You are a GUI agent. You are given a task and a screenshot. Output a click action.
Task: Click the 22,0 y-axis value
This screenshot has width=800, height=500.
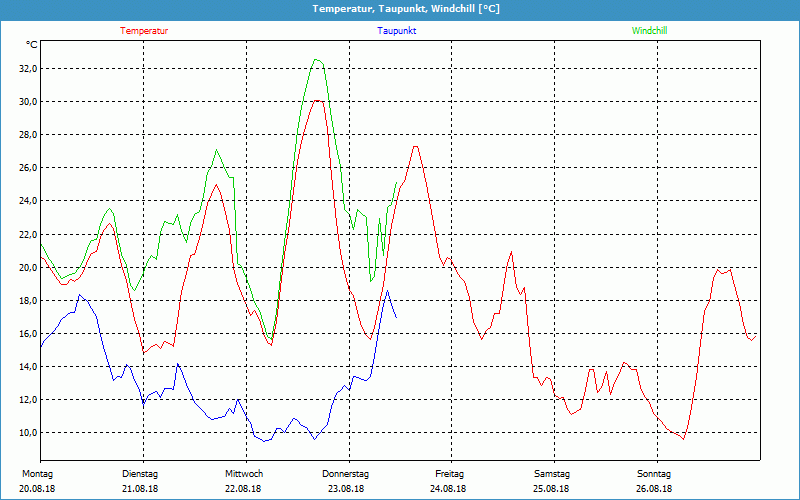pos(28,235)
